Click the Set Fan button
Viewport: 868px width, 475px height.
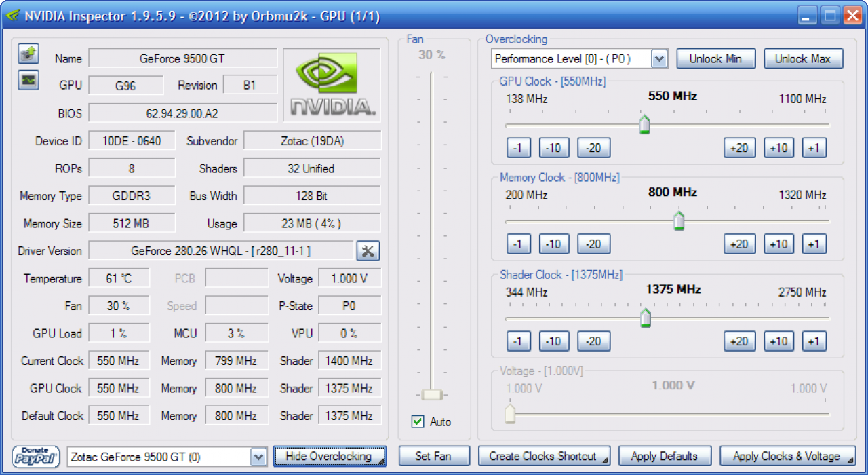coord(433,456)
